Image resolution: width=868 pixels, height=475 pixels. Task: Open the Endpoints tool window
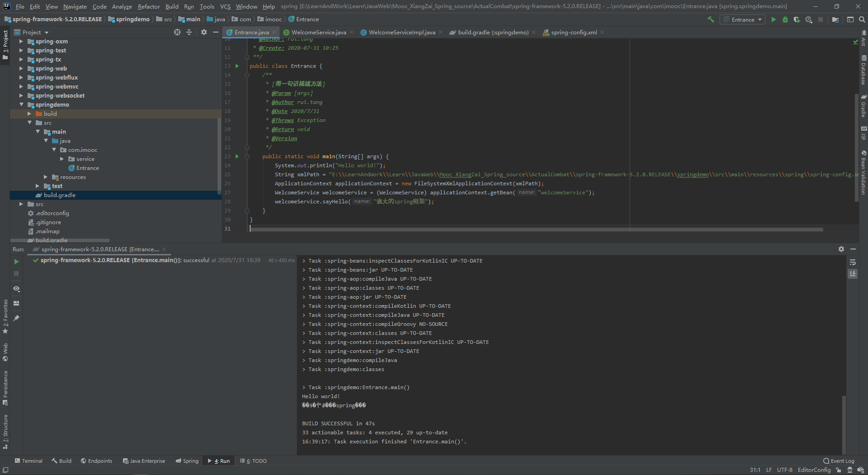click(x=96, y=461)
